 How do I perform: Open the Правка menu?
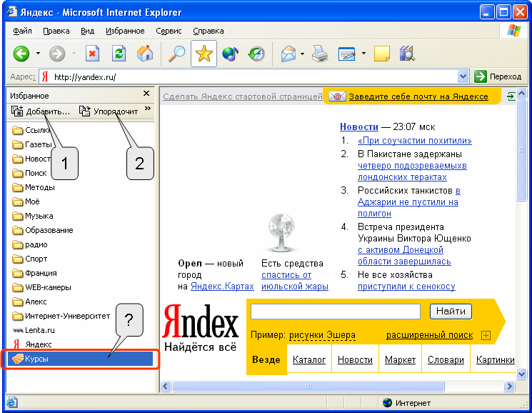click(x=56, y=31)
